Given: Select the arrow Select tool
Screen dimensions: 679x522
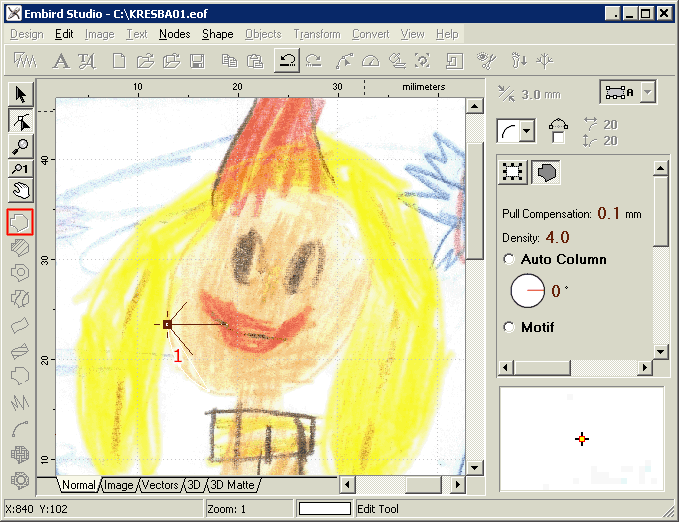Looking at the screenshot, I should point(20,94).
